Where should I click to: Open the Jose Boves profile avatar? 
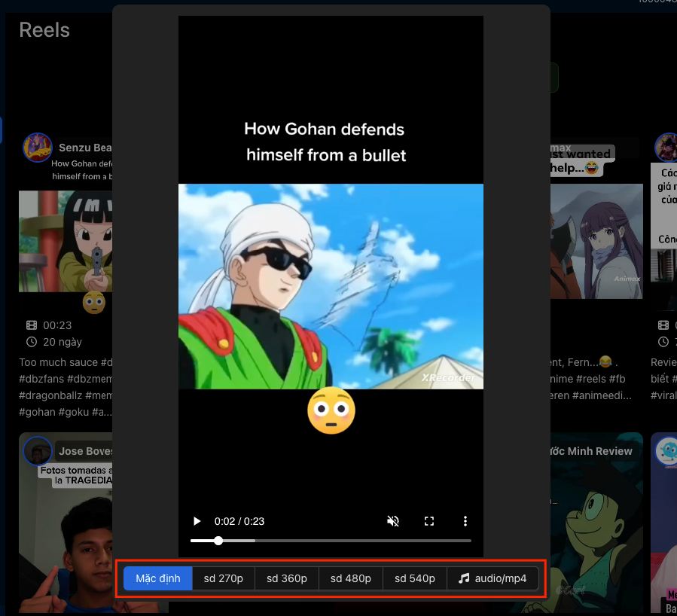[38, 451]
